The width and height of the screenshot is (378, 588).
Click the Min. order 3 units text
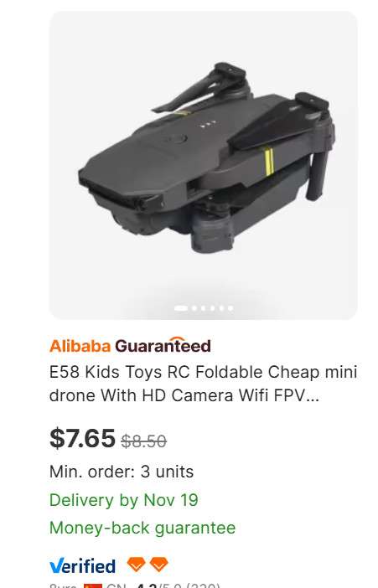click(122, 472)
